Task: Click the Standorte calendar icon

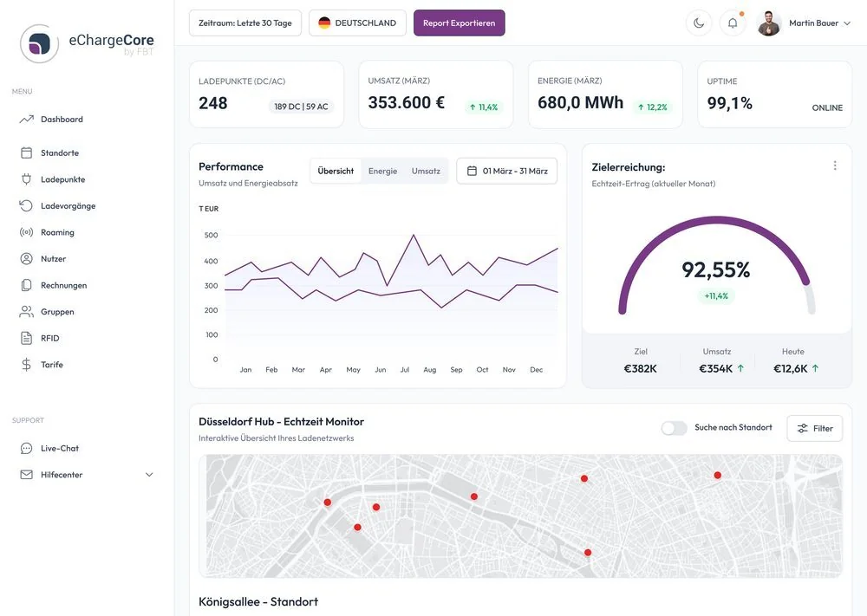Action: [x=27, y=153]
